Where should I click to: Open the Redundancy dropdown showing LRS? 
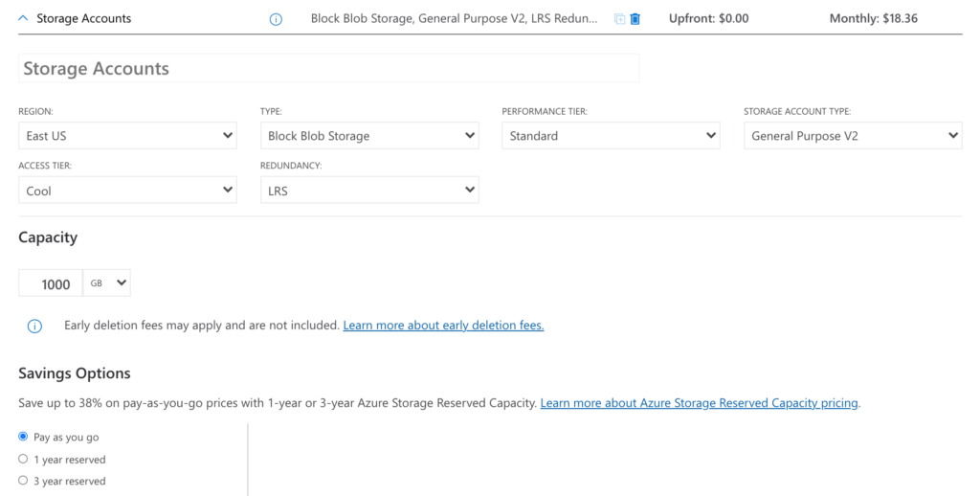pos(369,191)
